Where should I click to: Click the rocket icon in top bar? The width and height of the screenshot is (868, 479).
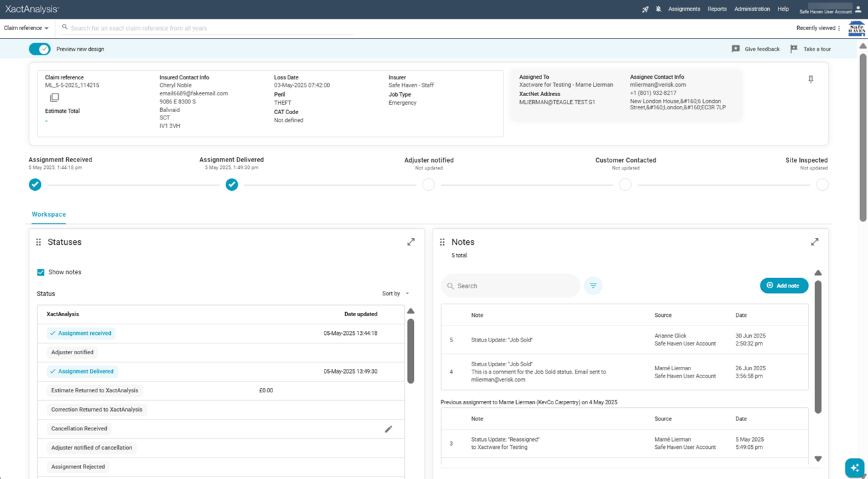coord(645,9)
